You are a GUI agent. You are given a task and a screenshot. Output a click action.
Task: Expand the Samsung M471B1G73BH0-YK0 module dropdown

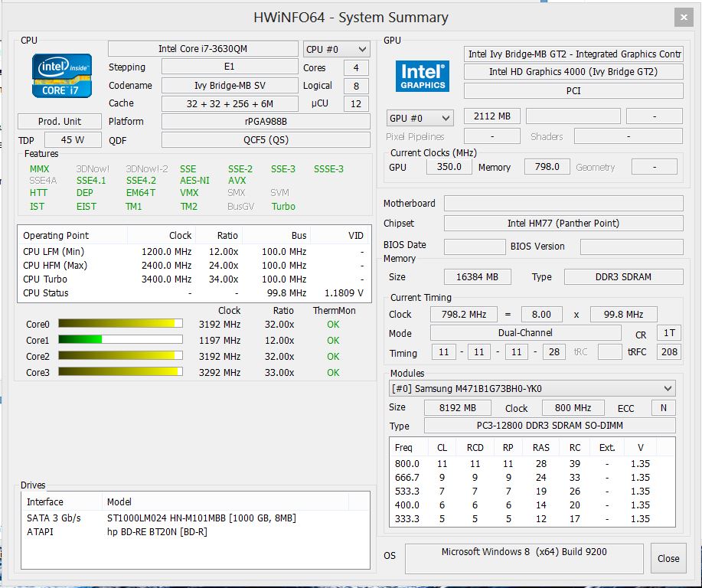pyautogui.click(x=532, y=388)
